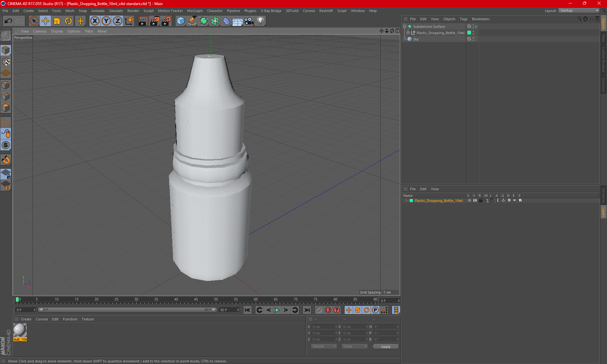Screen dimensions: 607x364
Task: Open the Simulate menu
Action: pos(116,11)
